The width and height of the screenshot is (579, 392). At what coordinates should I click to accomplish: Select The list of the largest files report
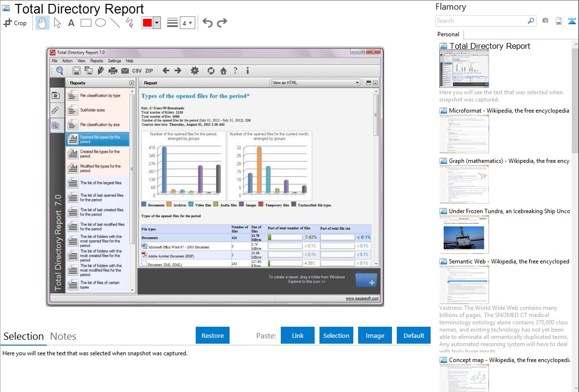[x=98, y=183]
